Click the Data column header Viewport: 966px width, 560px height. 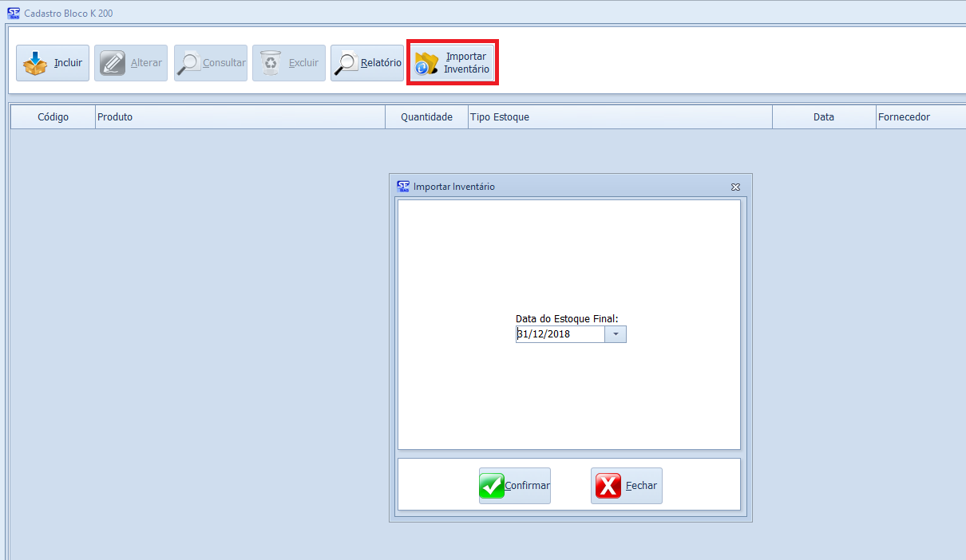(823, 117)
